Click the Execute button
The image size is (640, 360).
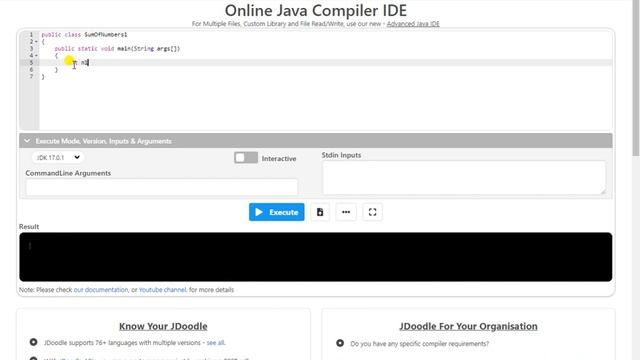277,212
